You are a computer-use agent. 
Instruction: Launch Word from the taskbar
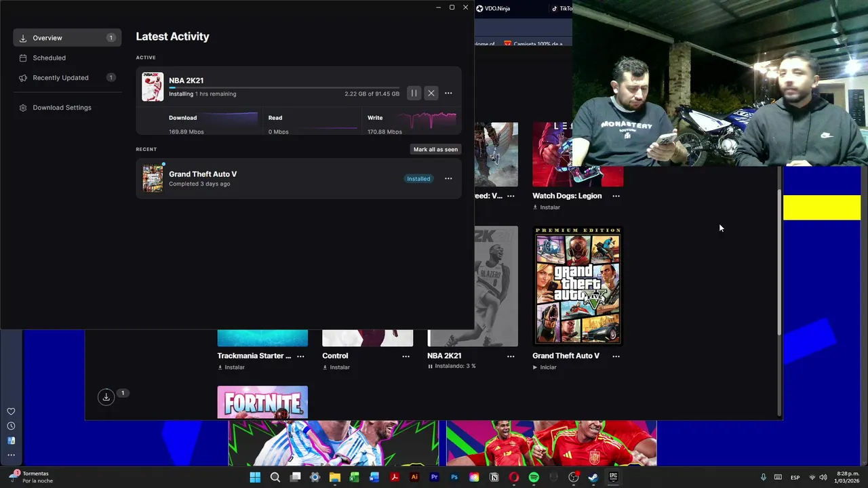pyautogui.click(x=374, y=477)
